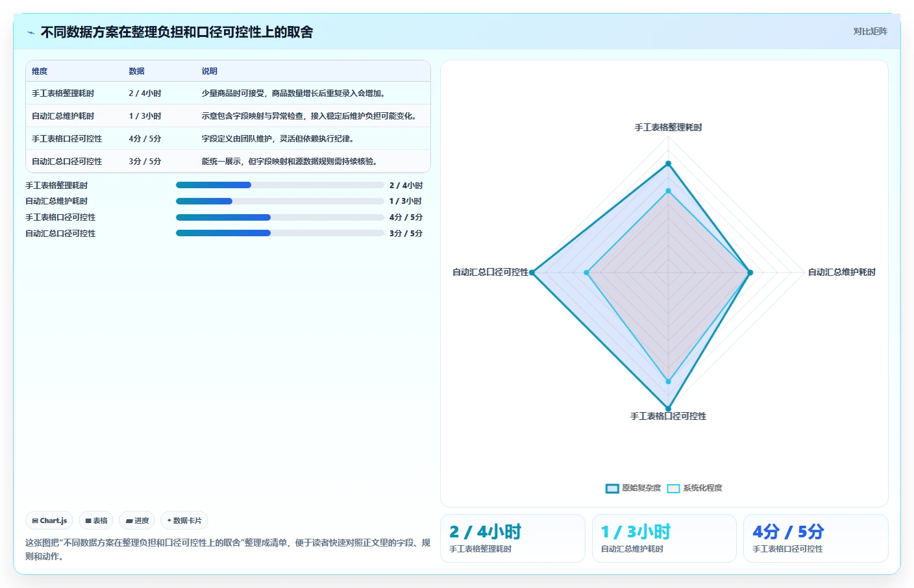
Task: Click the 数据卡片 tag chip
Action: click(x=184, y=521)
